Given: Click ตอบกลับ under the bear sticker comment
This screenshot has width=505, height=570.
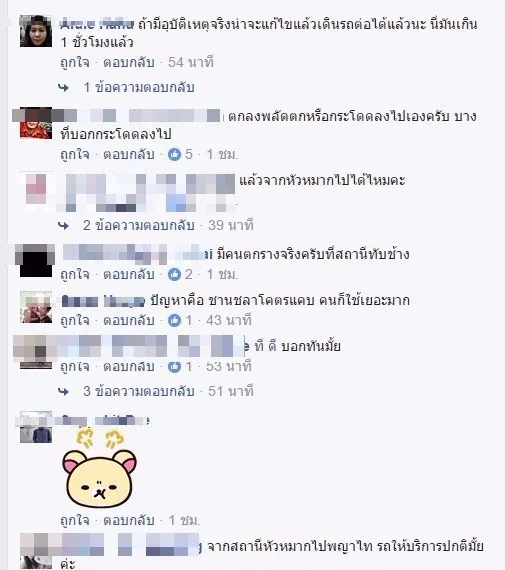Looking at the screenshot, I should 129,521.
